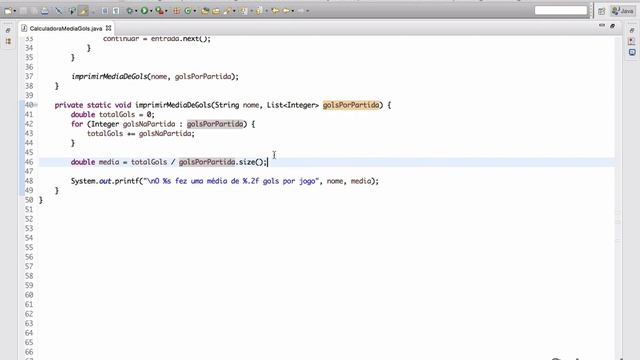Click the Run External Tools icon
The width and height of the screenshot is (640, 360).
pos(159,11)
